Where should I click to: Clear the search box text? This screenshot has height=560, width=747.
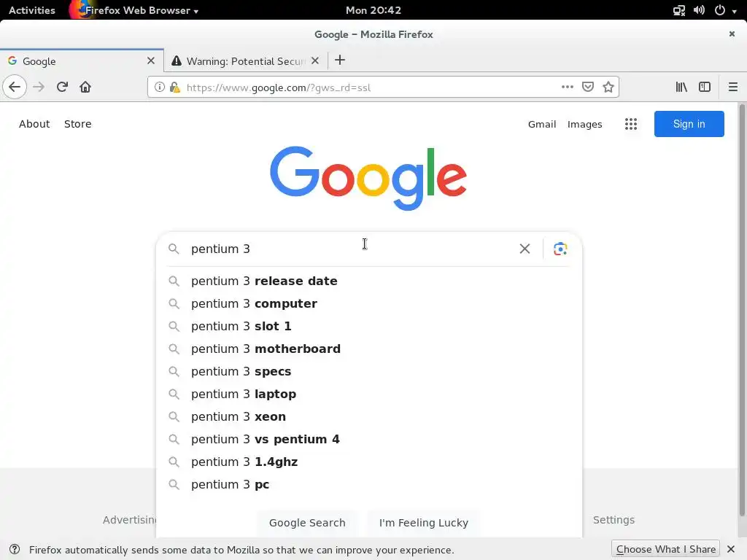(x=525, y=249)
